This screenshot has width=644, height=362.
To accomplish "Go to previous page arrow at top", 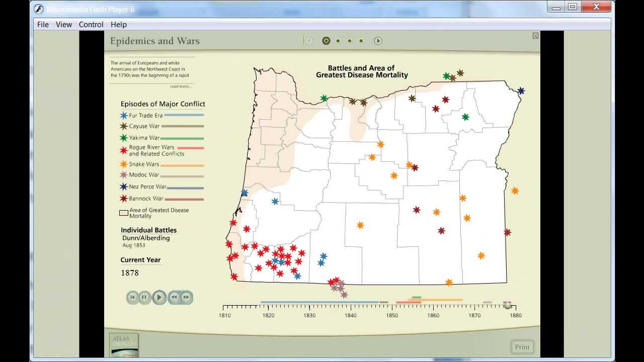I will tap(309, 41).
